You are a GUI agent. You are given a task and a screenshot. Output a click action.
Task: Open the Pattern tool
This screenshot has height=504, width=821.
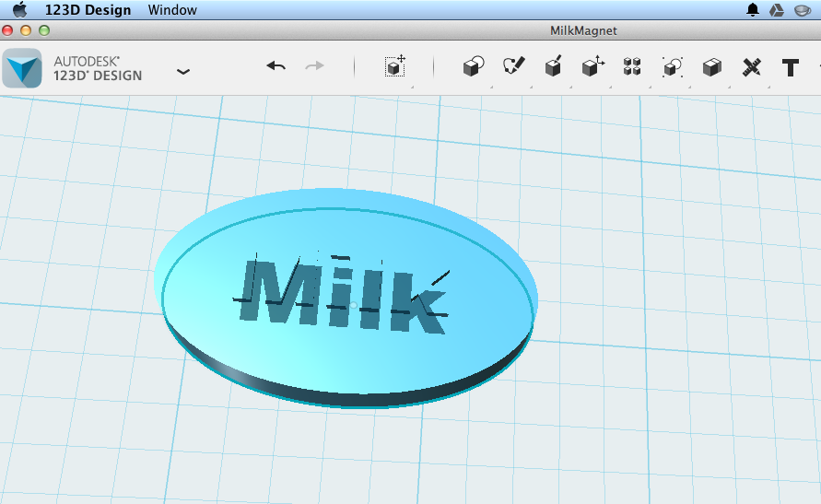point(632,66)
